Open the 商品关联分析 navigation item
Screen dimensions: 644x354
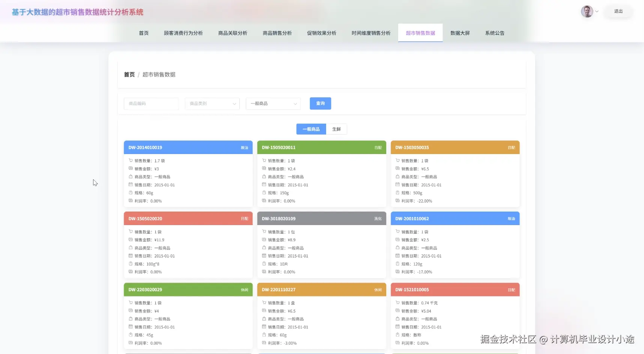233,33
